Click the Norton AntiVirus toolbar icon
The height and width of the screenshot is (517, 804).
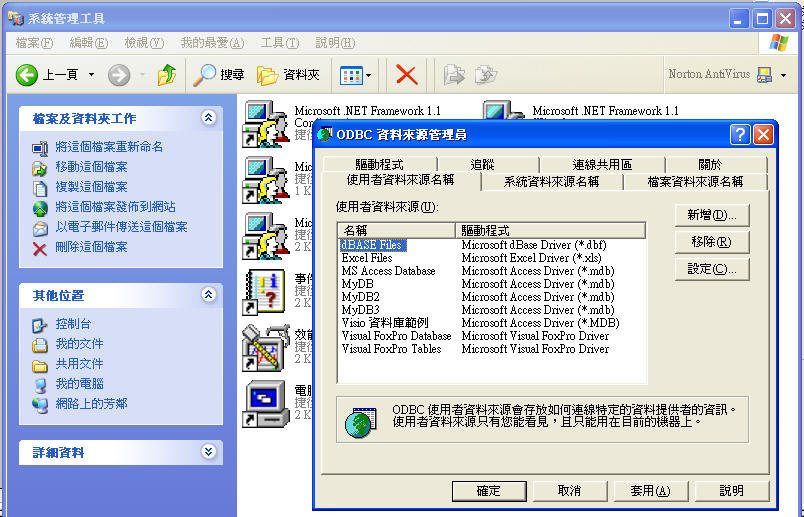tap(765, 75)
